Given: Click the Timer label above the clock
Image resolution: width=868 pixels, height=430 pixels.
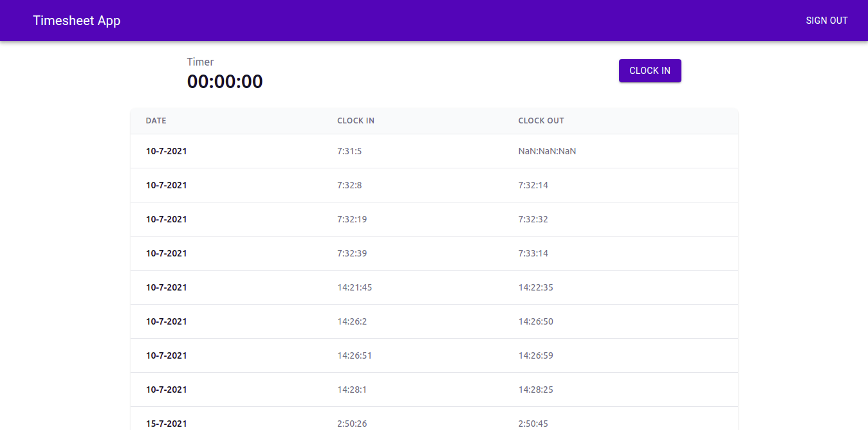Looking at the screenshot, I should tap(200, 62).
